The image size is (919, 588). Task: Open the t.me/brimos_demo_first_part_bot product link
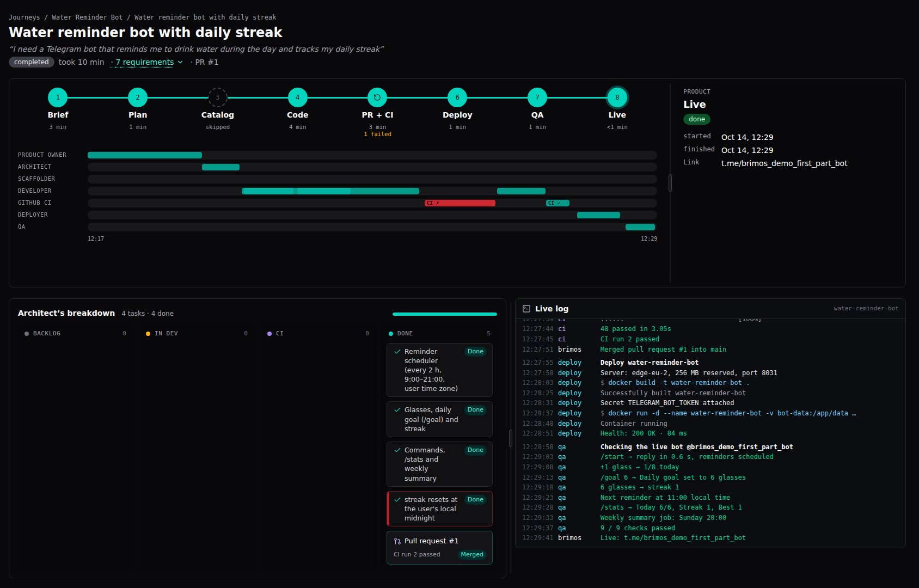click(784, 163)
